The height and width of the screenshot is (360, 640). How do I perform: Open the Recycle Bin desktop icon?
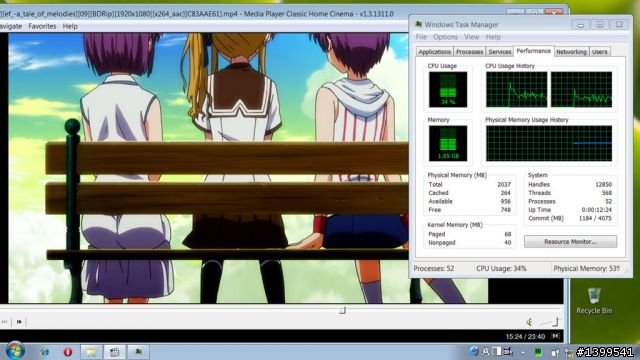pyautogui.click(x=594, y=301)
